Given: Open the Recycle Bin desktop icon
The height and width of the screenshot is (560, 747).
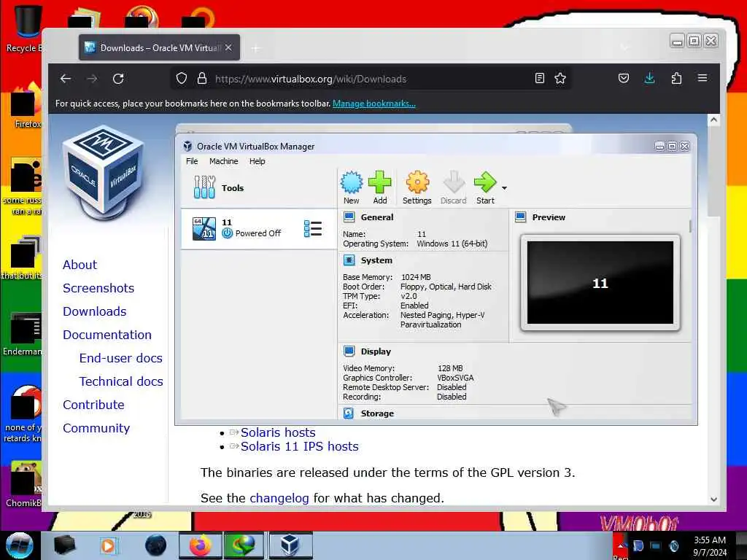Looking at the screenshot, I should (x=24, y=29).
